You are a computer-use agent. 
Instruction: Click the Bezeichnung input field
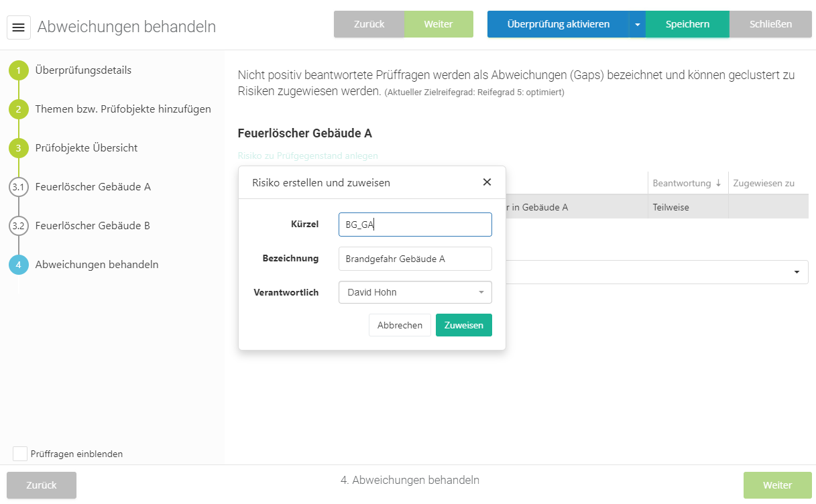414,259
